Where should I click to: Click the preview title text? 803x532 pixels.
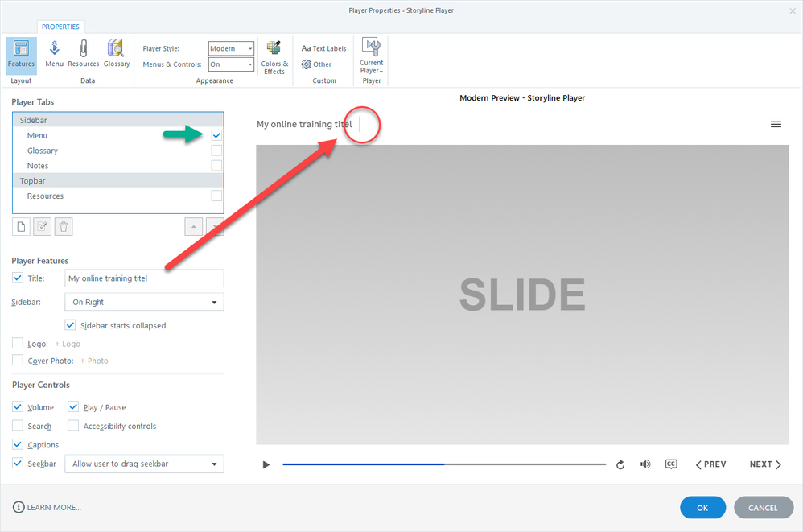point(304,124)
